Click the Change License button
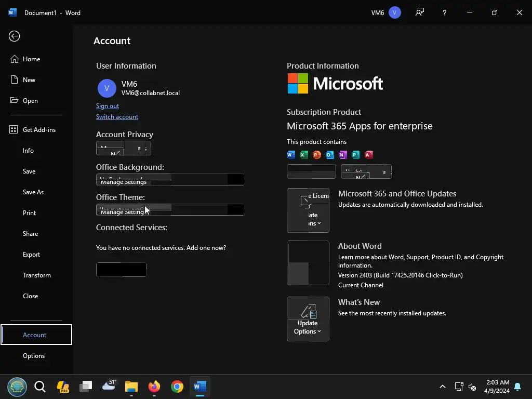Viewport: 532px width, 399px height. (x=366, y=171)
